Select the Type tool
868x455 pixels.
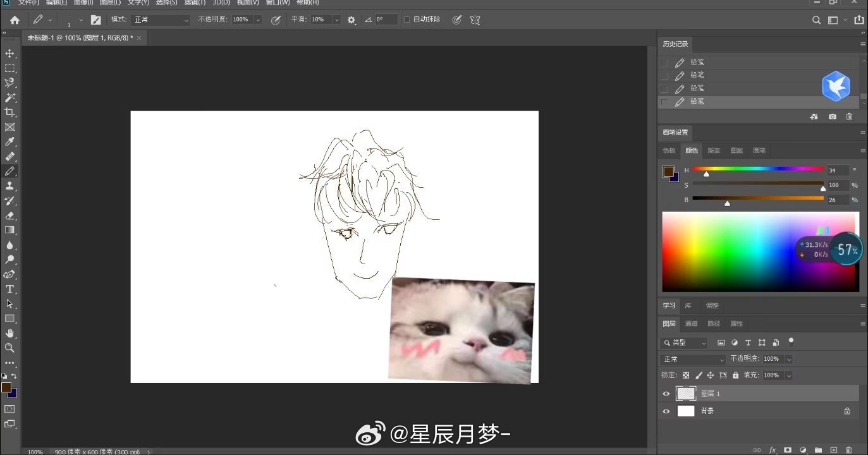(x=9, y=289)
